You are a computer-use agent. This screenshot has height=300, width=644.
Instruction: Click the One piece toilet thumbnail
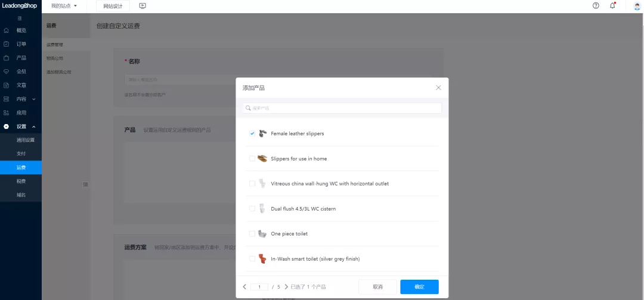point(262,234)
